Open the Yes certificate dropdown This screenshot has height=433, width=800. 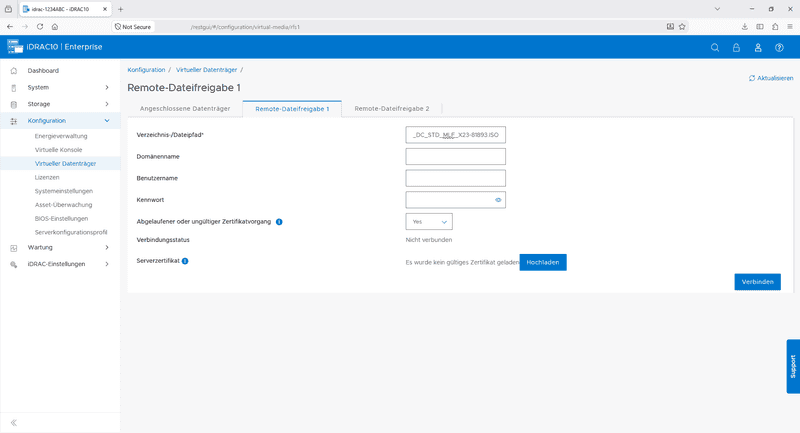pyautogui.click(x=429, y=222)
